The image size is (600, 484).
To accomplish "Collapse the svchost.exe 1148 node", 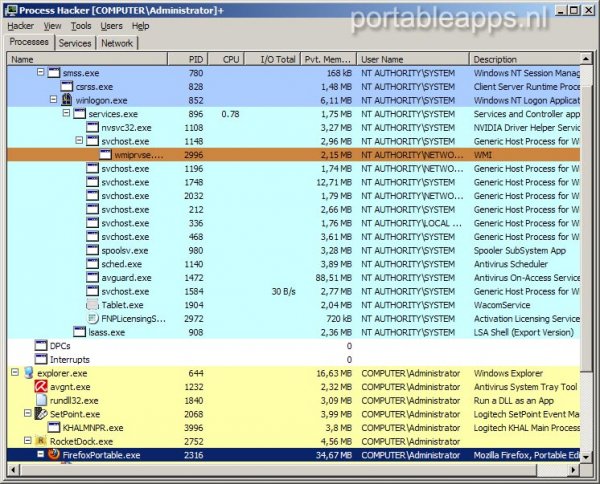I will (79, 140).
